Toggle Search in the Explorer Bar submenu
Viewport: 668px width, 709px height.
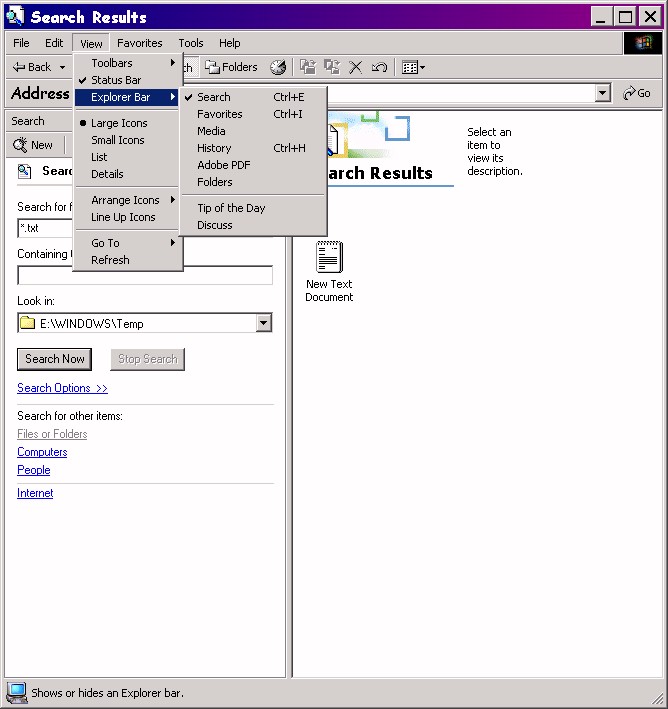[x=253, y=97]
